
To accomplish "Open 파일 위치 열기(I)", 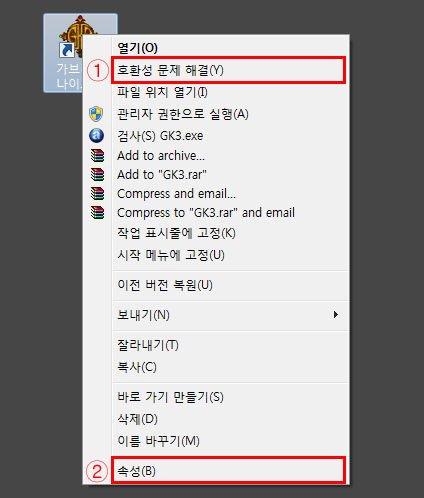I will click(231, 92).
